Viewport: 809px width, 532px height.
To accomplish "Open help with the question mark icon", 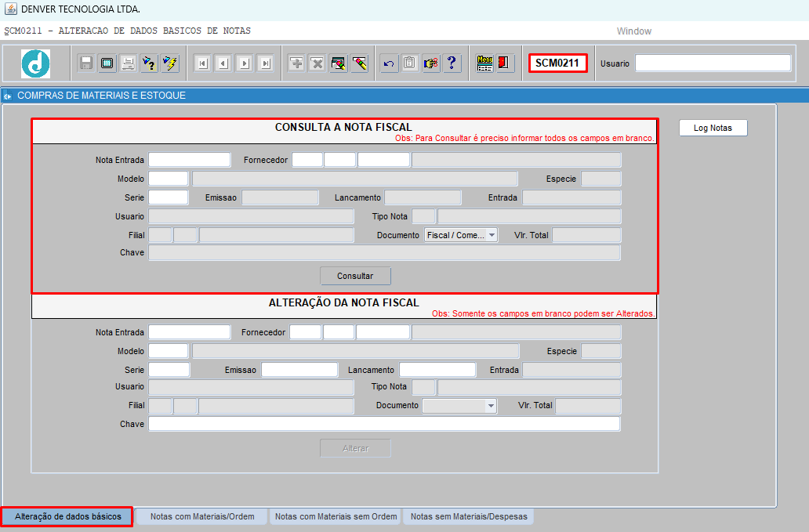I will [452, 63].
